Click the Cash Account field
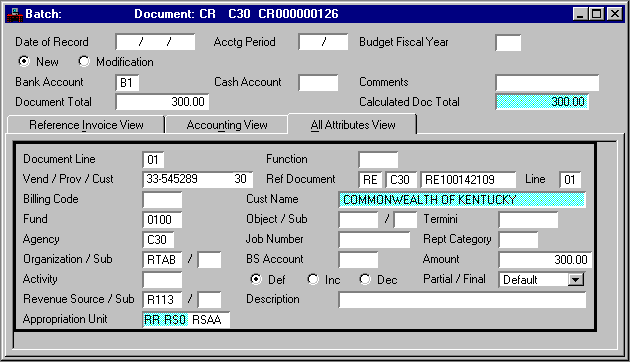 (318, 83)
